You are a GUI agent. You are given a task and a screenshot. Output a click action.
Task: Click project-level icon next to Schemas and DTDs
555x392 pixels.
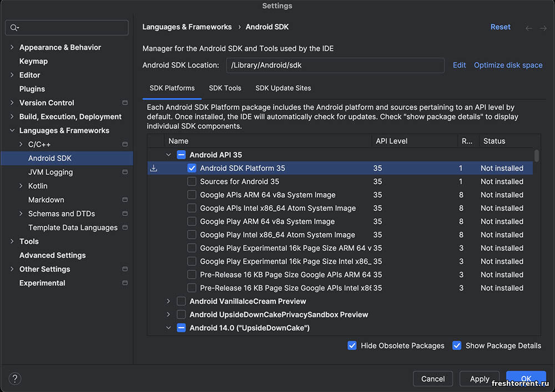[125, 214]
